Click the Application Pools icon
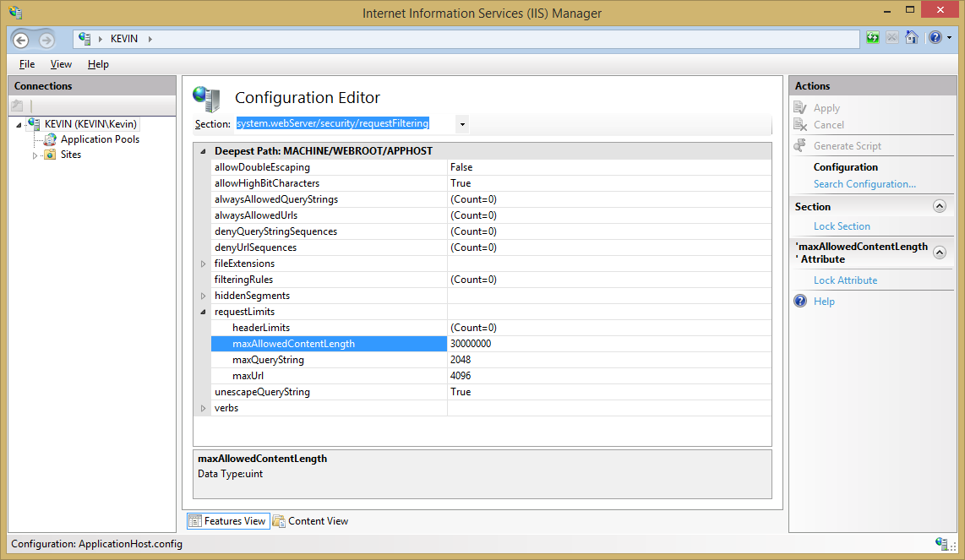The image size is (965, 560). pyautogui.click(x=50, y=139)
